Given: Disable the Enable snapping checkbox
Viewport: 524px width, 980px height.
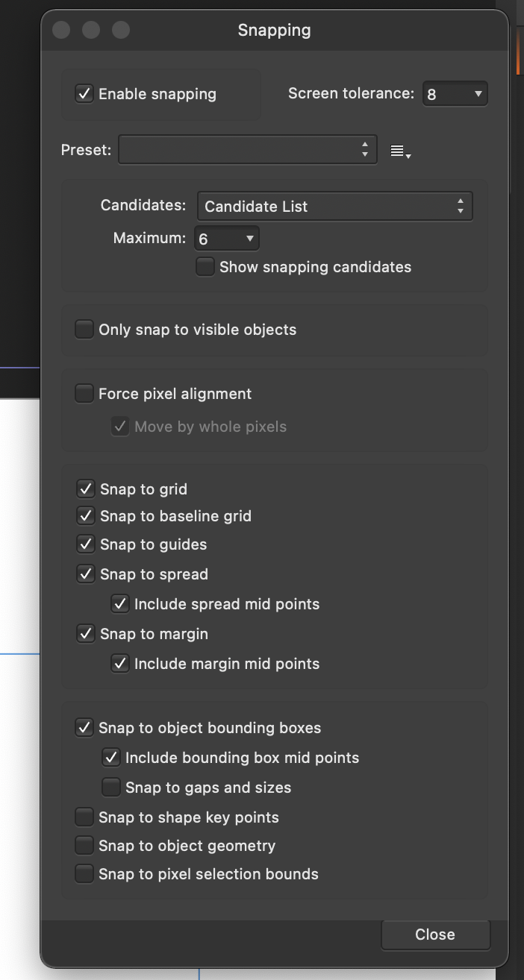Looking at the screenshot, I should pyautogui.click(x=84, y=94).
